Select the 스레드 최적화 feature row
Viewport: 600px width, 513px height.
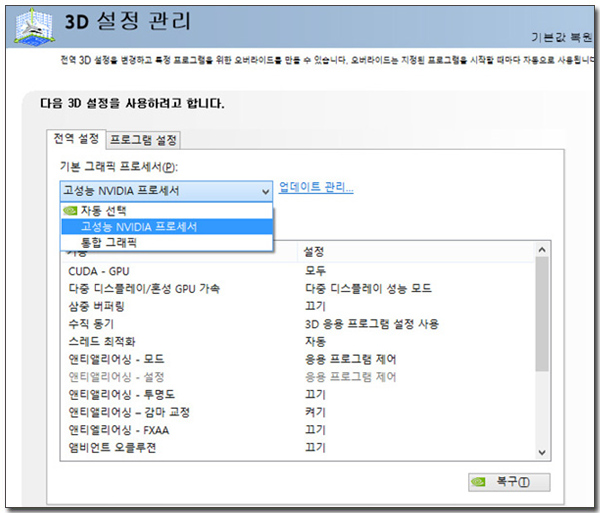click(298, 341)
